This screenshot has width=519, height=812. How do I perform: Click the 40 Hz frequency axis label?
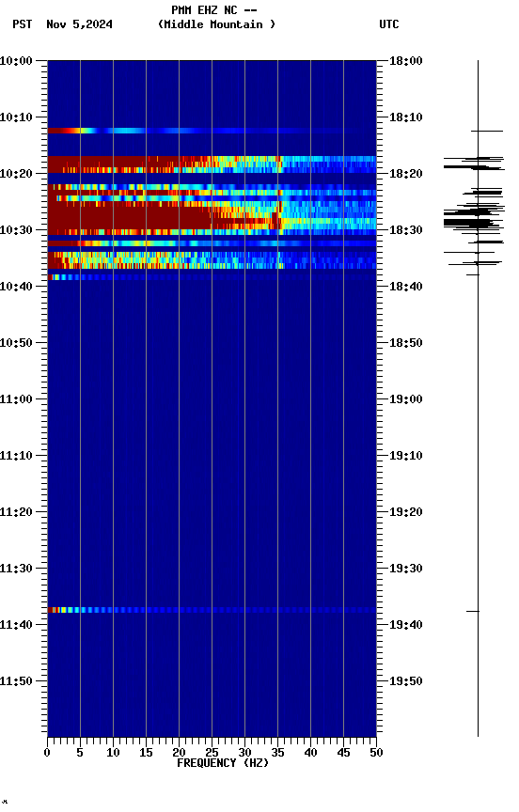click(x=310, y=753)
